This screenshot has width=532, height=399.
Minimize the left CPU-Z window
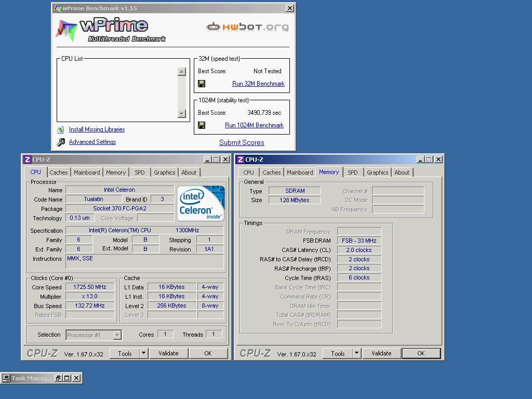coord(208,159)
